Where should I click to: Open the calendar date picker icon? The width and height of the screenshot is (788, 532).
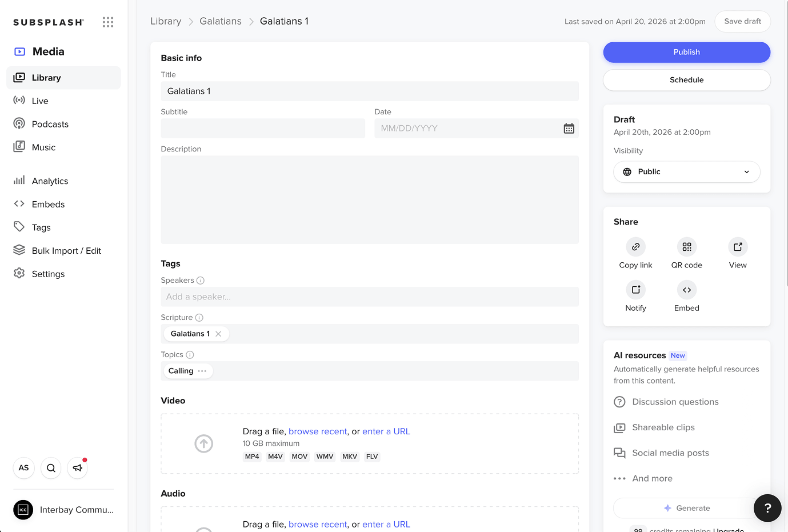click(569, 129)
